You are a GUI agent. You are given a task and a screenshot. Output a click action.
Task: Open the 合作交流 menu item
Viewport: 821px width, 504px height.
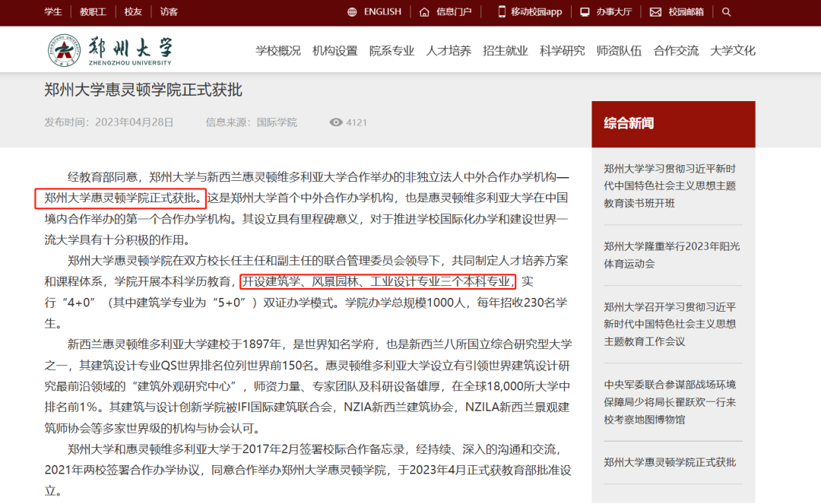[x=675, y=50]
